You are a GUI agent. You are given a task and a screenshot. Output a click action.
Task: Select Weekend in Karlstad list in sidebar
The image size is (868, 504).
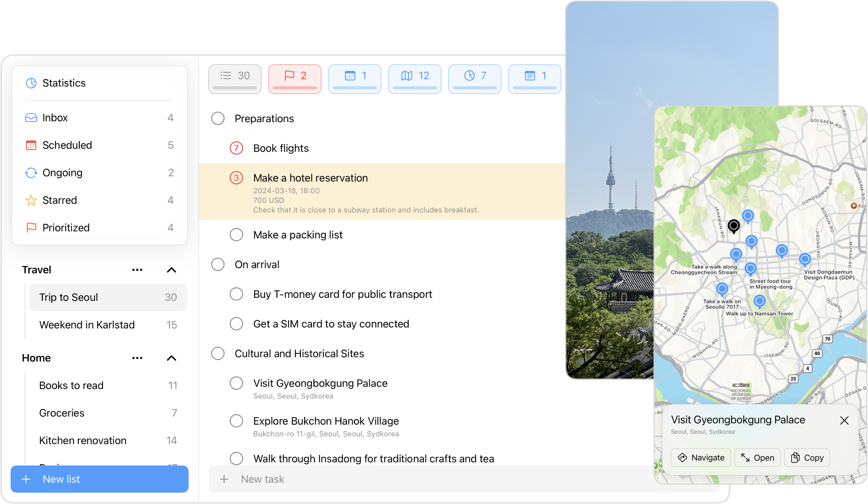coord(86,325)
